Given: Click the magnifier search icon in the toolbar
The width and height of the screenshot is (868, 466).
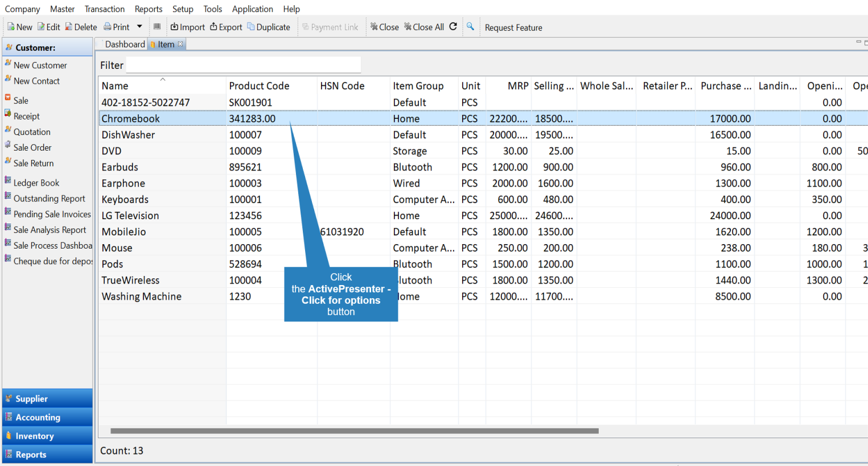Looking at the screenshot, I should [470, 26].
